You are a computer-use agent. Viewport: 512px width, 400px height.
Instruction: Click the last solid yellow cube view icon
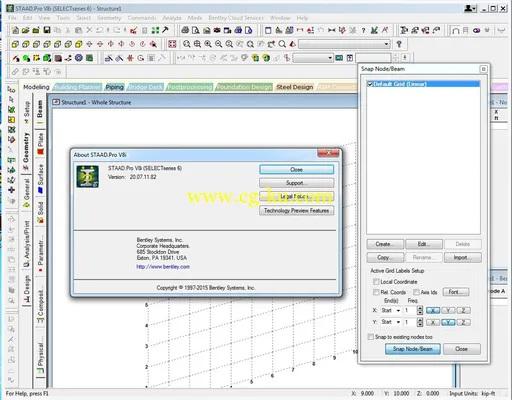79,44
